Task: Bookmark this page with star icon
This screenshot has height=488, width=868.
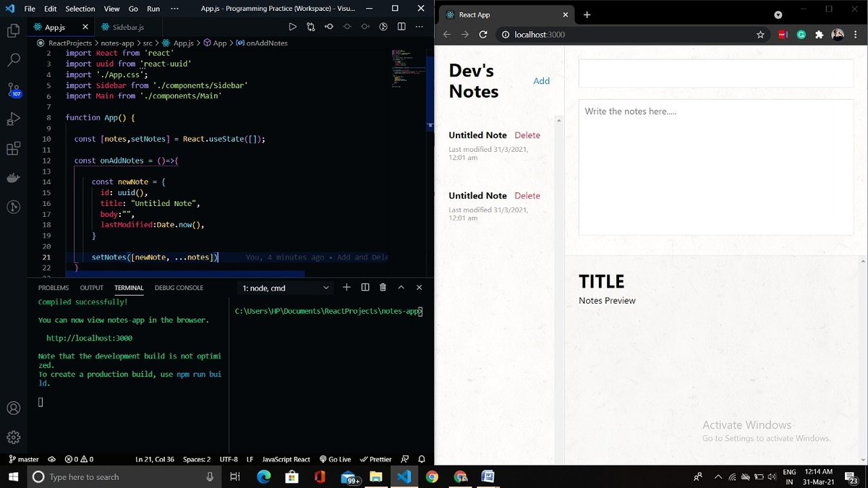Action: (760, 35)
